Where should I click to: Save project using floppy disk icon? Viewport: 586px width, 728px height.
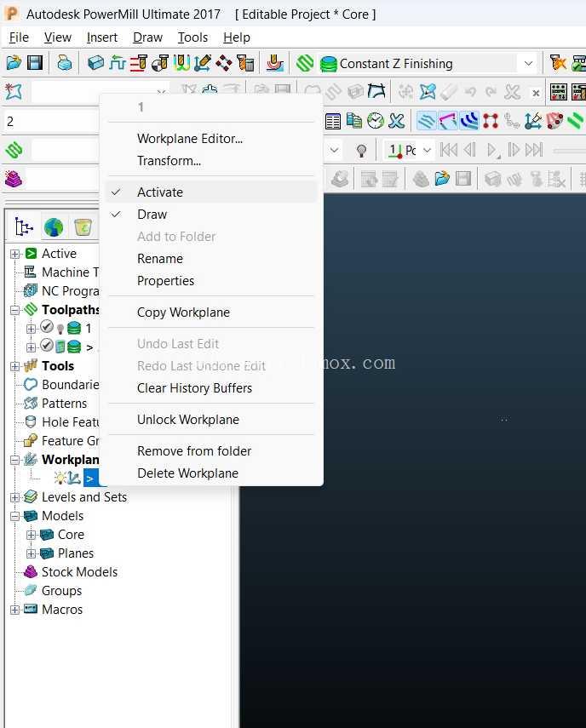(35, 63)
